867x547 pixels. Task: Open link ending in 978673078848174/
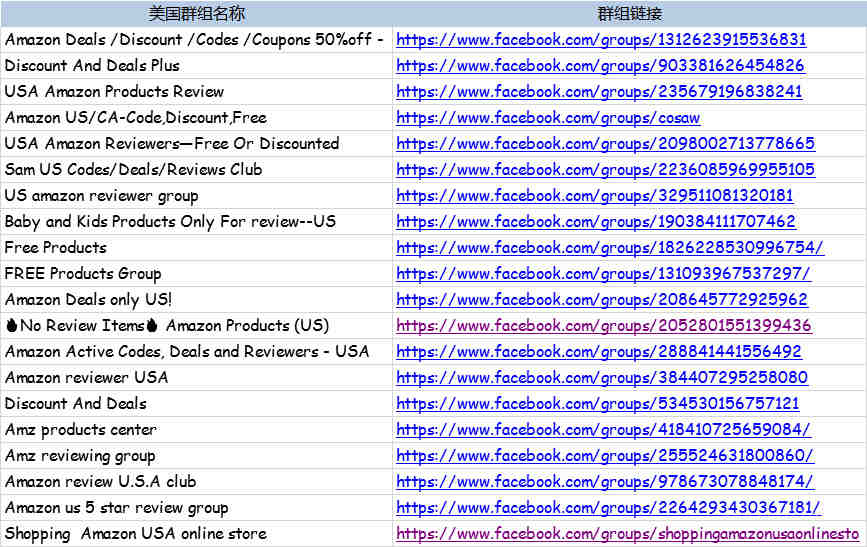click(605, 482)
